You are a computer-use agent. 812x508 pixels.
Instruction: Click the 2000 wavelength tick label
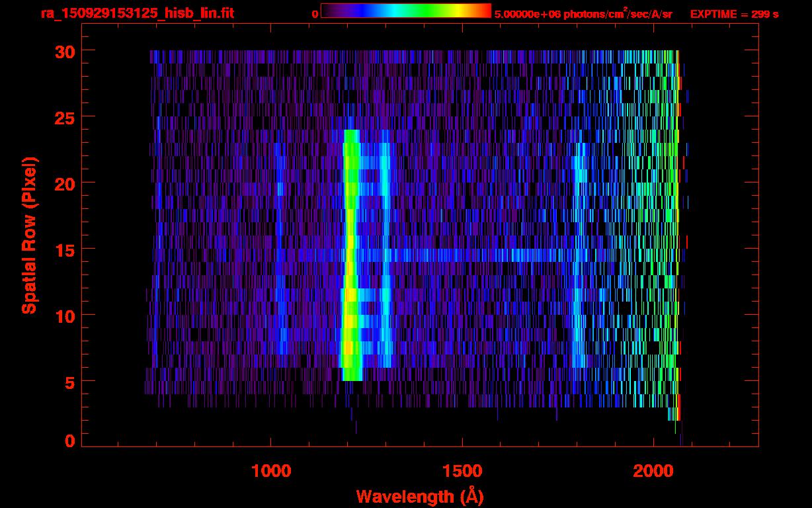click(x=654, y=471)
